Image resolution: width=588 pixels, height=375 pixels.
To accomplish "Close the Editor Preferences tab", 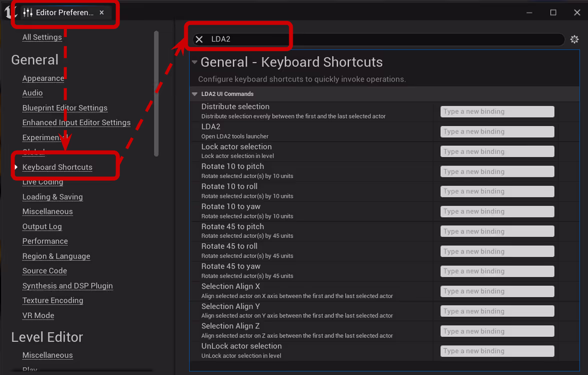I will point(101,12).
